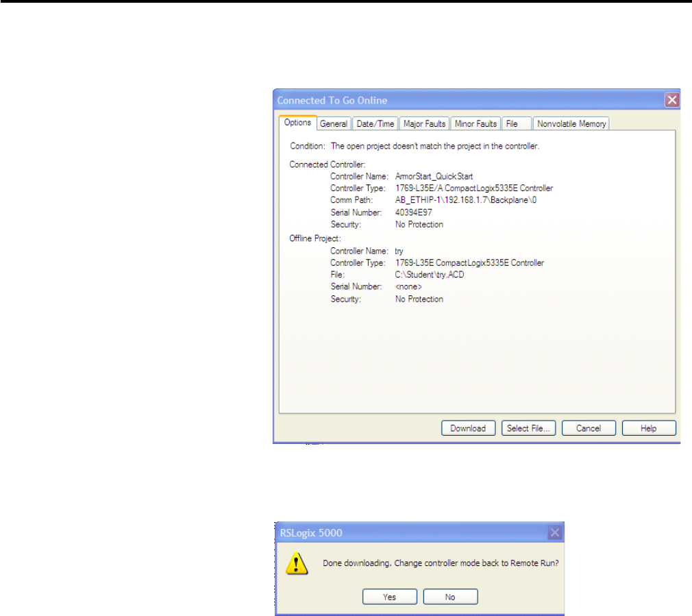
Task: Open Help for going online
Action: (649, 428)
